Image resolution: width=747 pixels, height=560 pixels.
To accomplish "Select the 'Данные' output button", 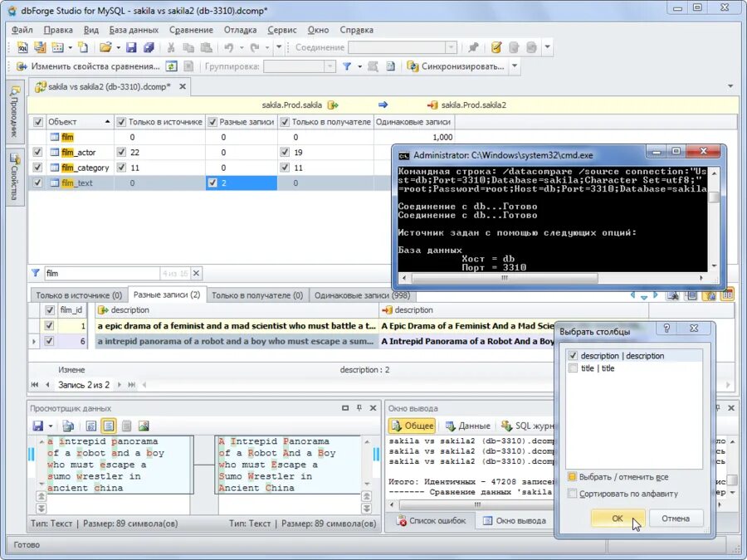I will (x=467, y=426).
